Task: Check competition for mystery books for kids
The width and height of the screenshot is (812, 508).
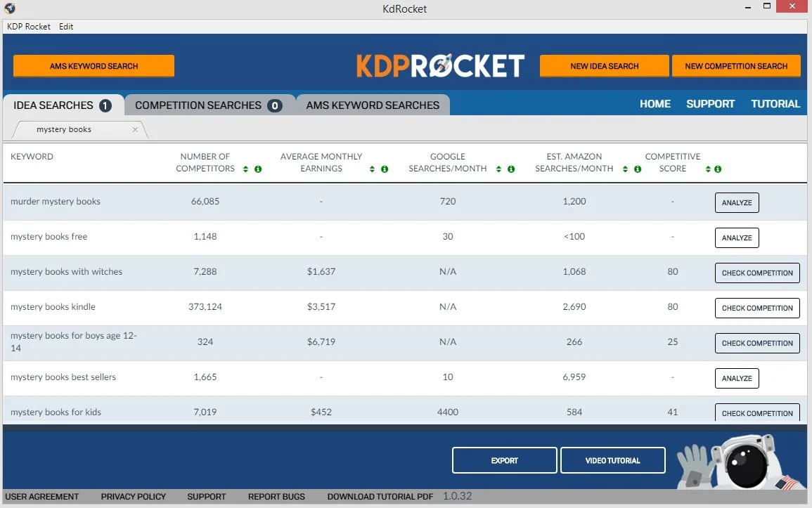Action: pyautogui.click(x=757, y=413)
